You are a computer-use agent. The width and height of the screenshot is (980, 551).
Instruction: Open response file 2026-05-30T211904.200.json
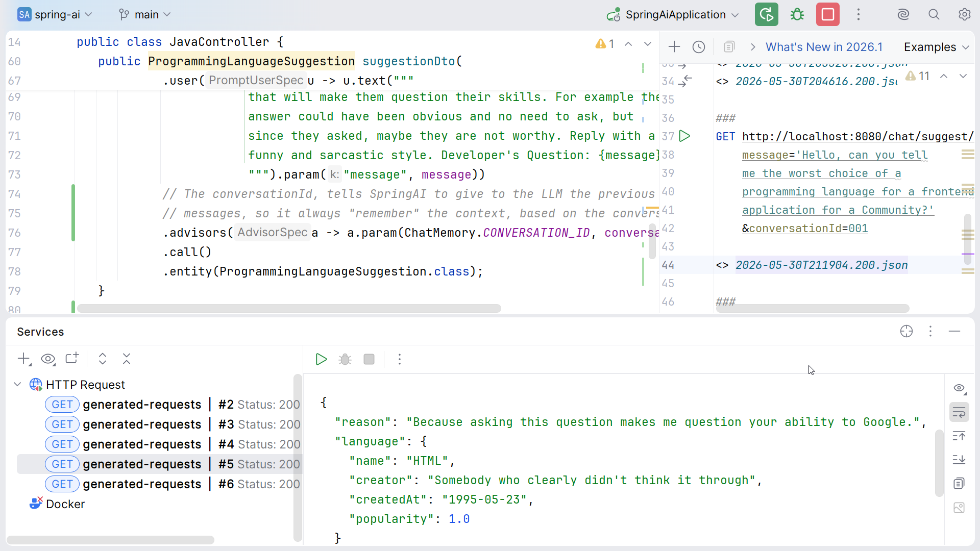coord(821,265)
